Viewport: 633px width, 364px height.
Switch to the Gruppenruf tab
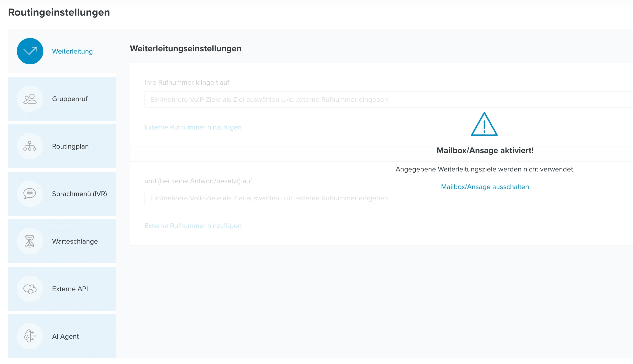point(70,99)
